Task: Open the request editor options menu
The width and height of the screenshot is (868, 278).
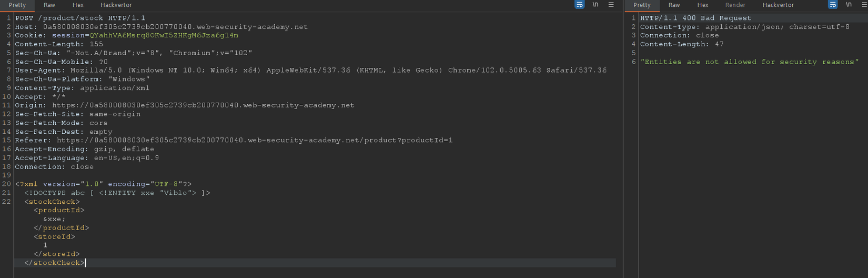Action: pos(611,5)
